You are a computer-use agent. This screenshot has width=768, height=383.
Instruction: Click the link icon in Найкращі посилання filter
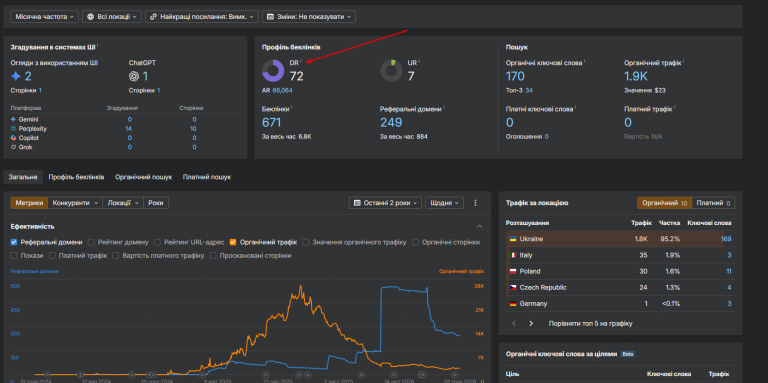(153, 17)
